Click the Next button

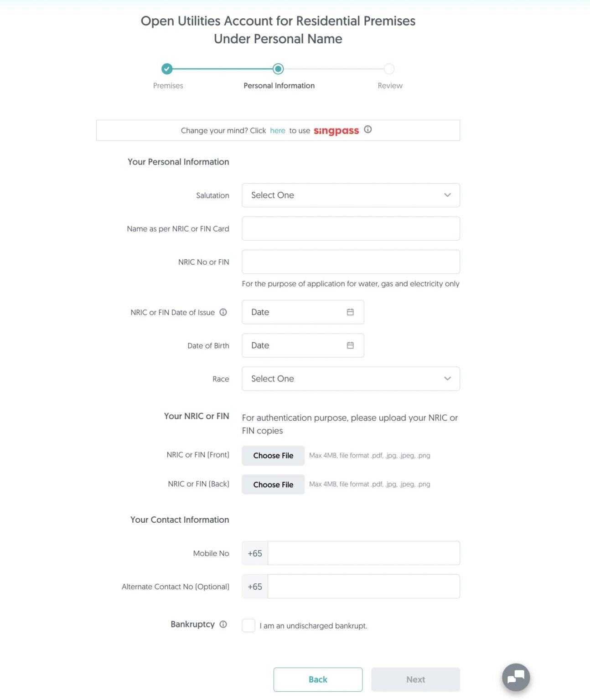(x=415, y=679)
